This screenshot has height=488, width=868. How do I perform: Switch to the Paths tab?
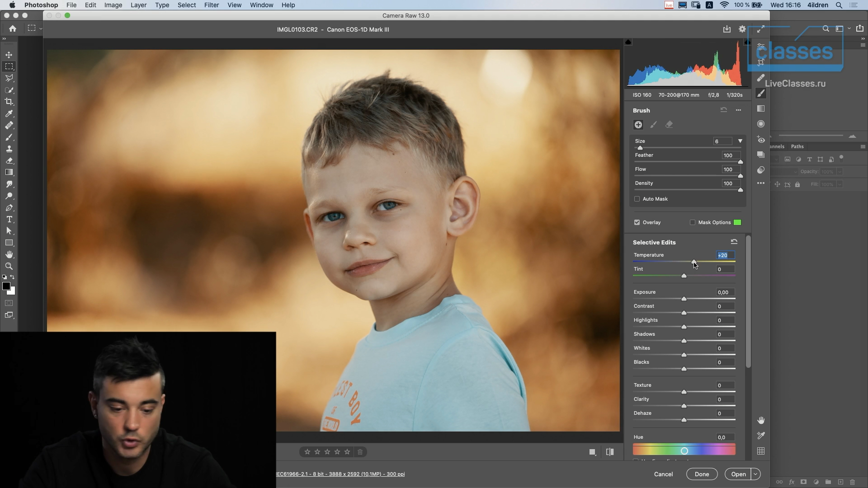(797, 146)
